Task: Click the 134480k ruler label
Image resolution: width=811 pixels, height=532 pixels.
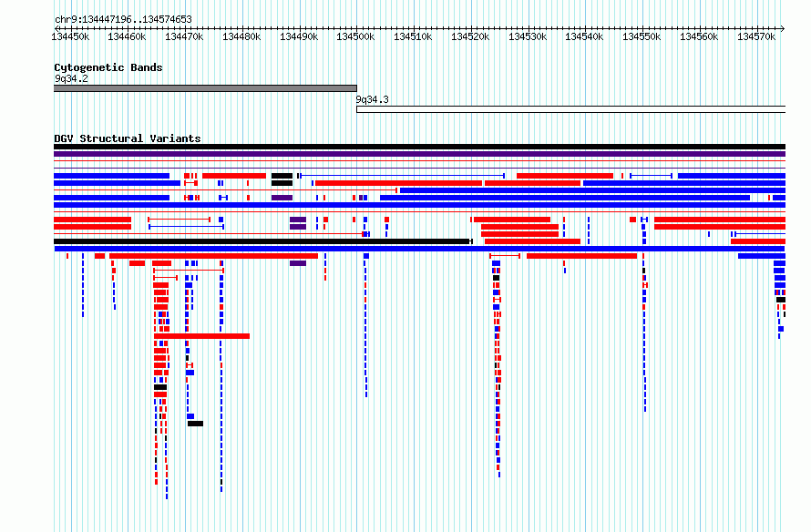Action: coord(241,37)
